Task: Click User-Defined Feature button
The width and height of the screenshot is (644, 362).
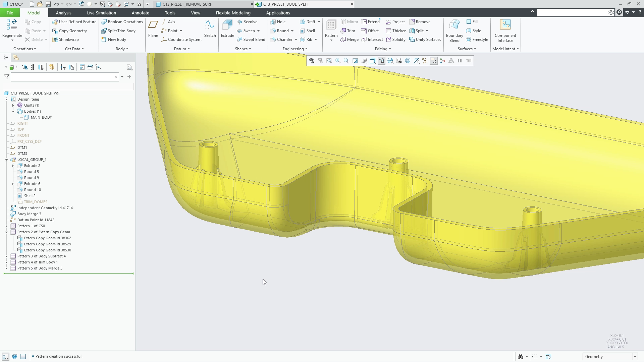Action: click(x=74, y=22)
